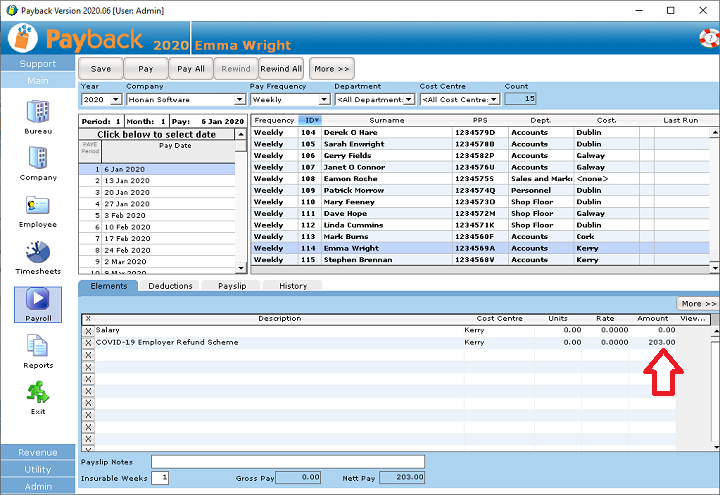Expand the Pay Frequency dropdown
This screenshot has width=720, height=495.
click(324, 100)
